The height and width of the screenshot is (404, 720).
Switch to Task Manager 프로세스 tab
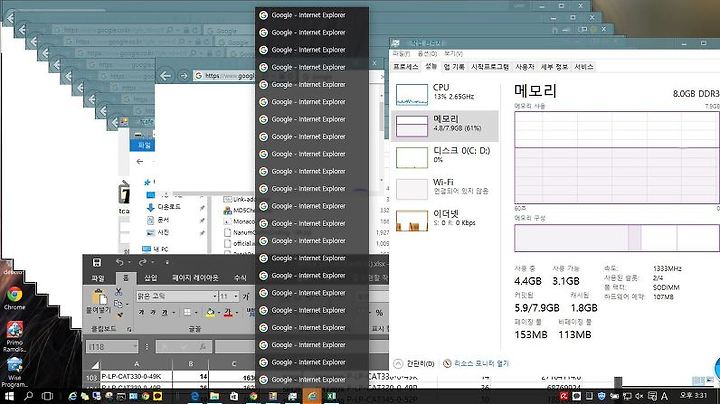(x=405, y=67)
